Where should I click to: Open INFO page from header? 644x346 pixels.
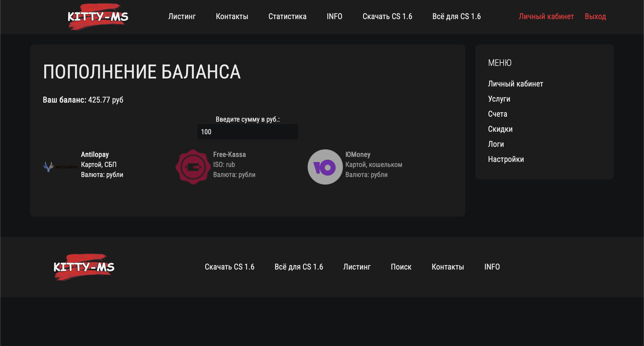pos(334,17)
